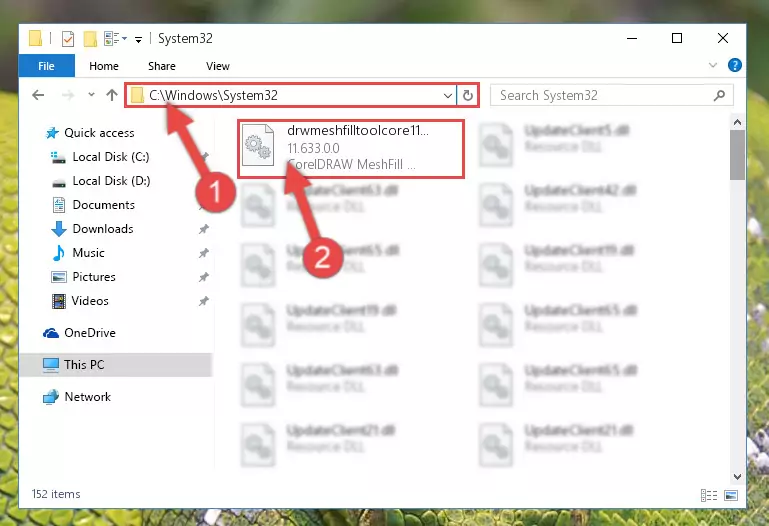
Task: Go back using the back arrow
Action: [38, 95]
